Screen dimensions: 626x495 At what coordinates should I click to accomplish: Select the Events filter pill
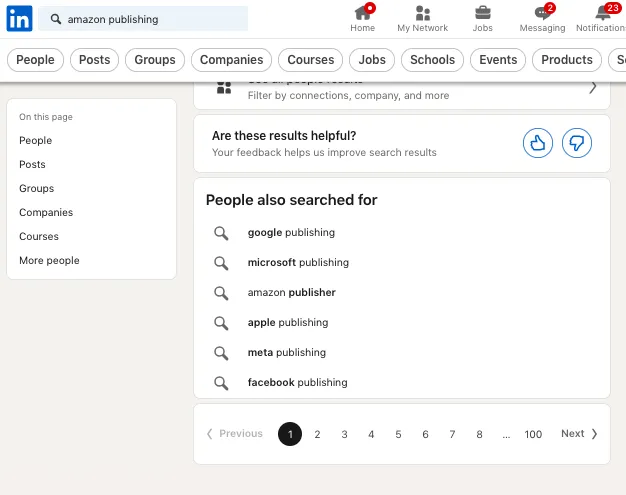498,60
